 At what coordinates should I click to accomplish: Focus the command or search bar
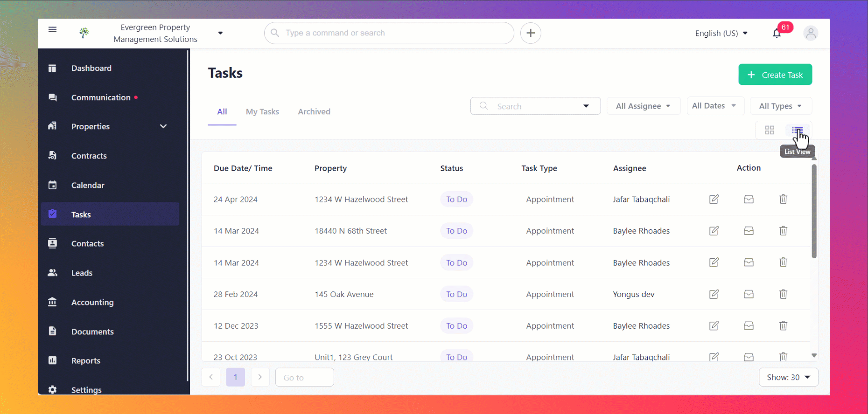click(x=389, y=33)
